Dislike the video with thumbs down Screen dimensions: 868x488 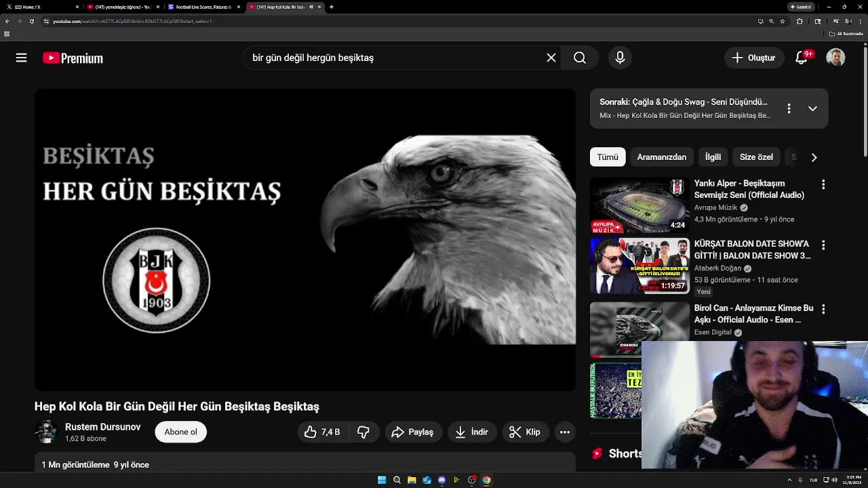(363, 432)
